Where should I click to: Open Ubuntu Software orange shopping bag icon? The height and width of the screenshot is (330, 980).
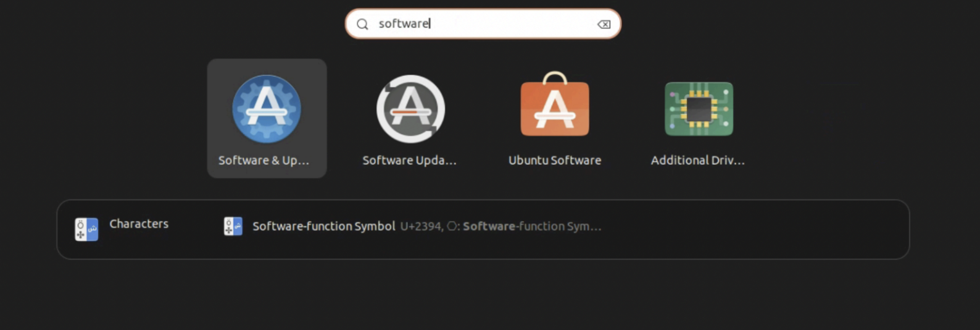(555, 106)
